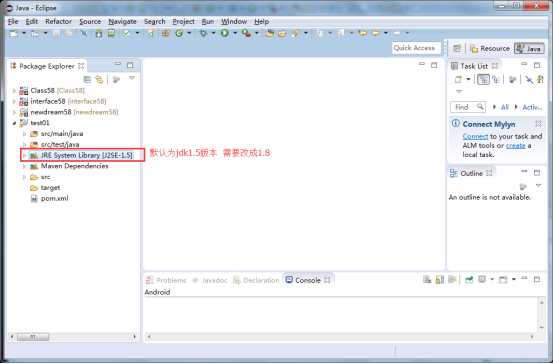Screen dimensions: 553x364
Task: Click Collapse All in Package Explorer
Action: point(87,79)
